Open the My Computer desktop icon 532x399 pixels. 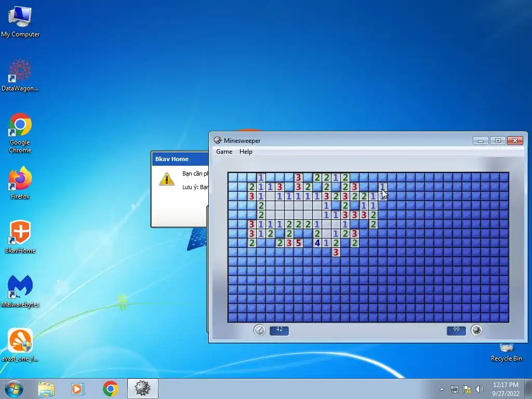coord(20,22)
